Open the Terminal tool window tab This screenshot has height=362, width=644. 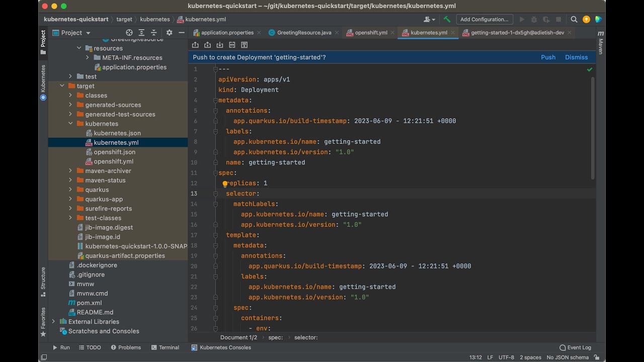[x=165, y=347]
